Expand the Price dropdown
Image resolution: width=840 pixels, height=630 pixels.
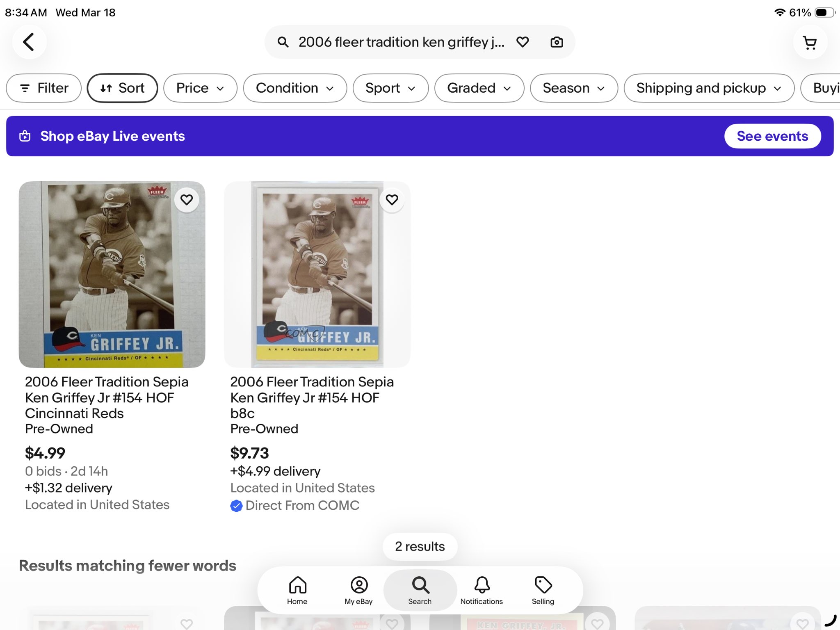(200, 88)
